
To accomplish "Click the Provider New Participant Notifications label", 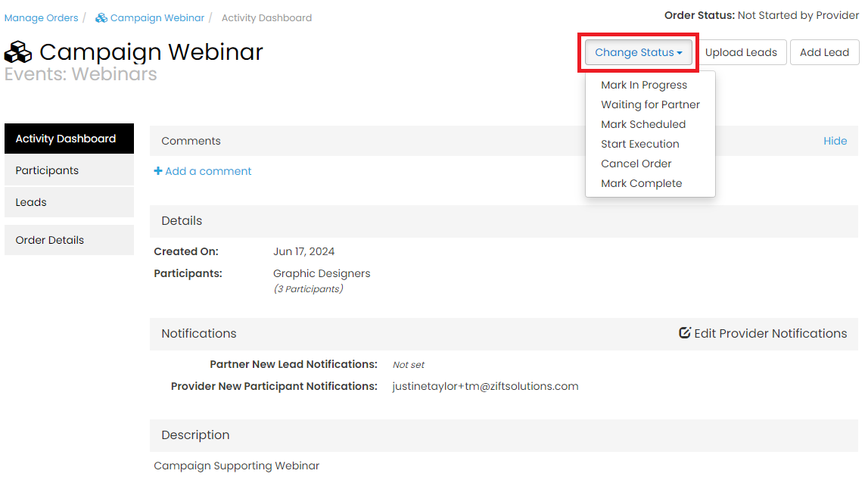I will point(274,386).
